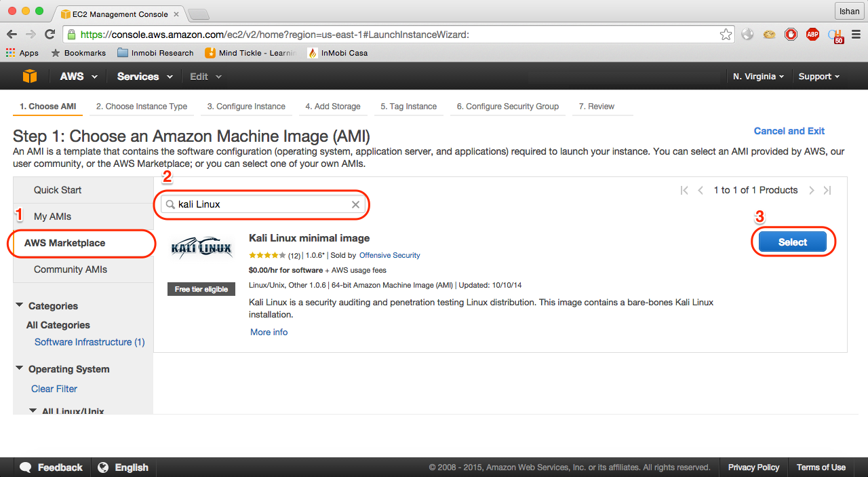Go to 5. Tag Instance step
This screenshot has width=868, height=477.
[x=409, y=107]
